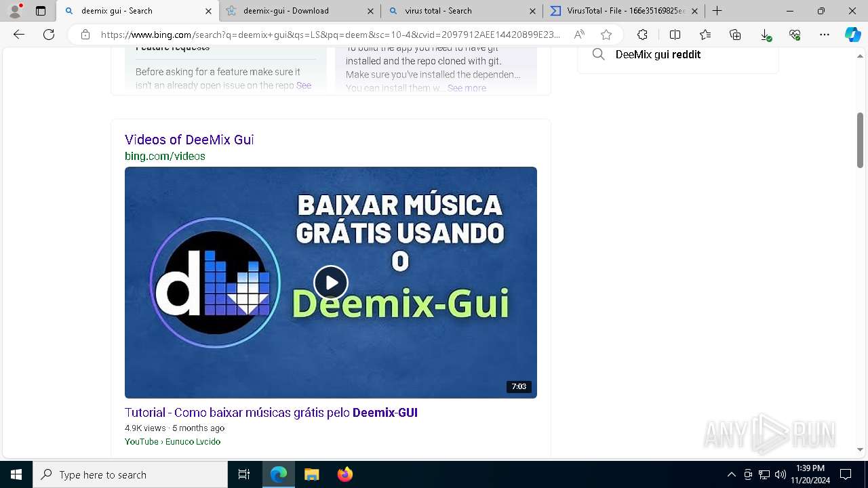Open File Explorer from taskbar
The width and height of the screenshot is (868, 488).
pyautogui.click(x=311, y=474)
